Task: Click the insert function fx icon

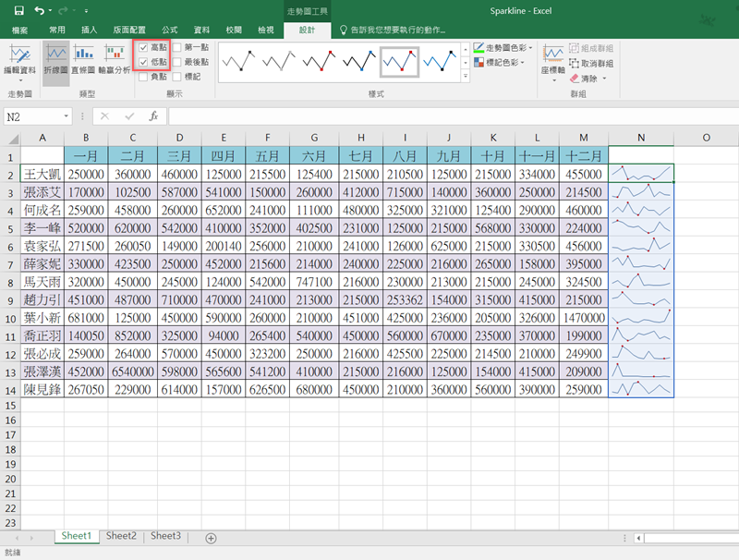Action: (153, 116)
